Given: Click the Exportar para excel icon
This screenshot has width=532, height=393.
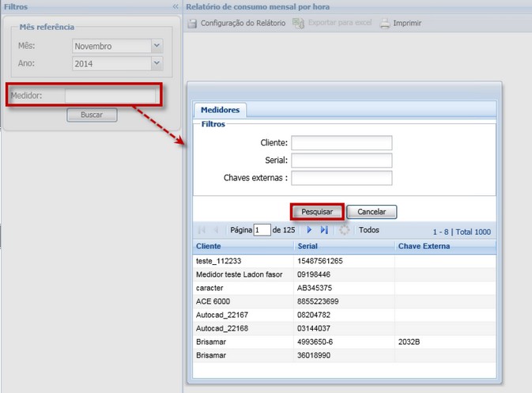Looking at the screenshot, I should pos(298,23).
